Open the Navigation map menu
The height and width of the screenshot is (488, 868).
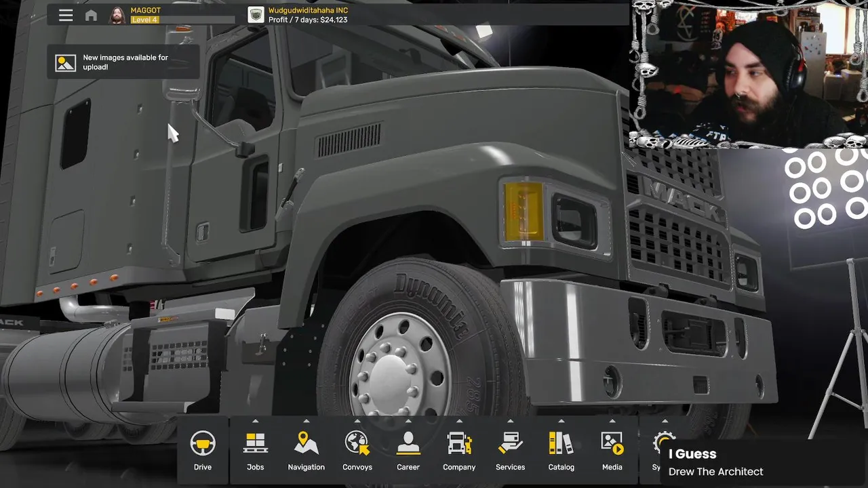pos(307,451)
